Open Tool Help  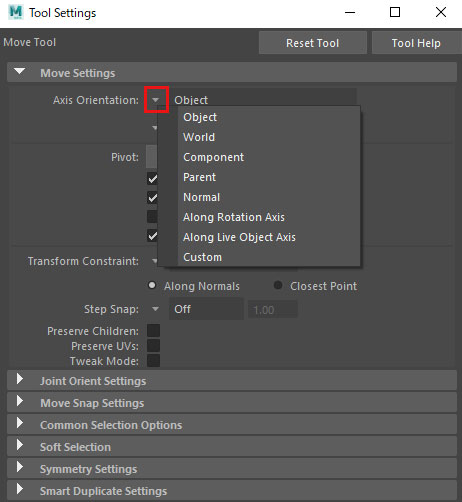[x=416, y=43]
